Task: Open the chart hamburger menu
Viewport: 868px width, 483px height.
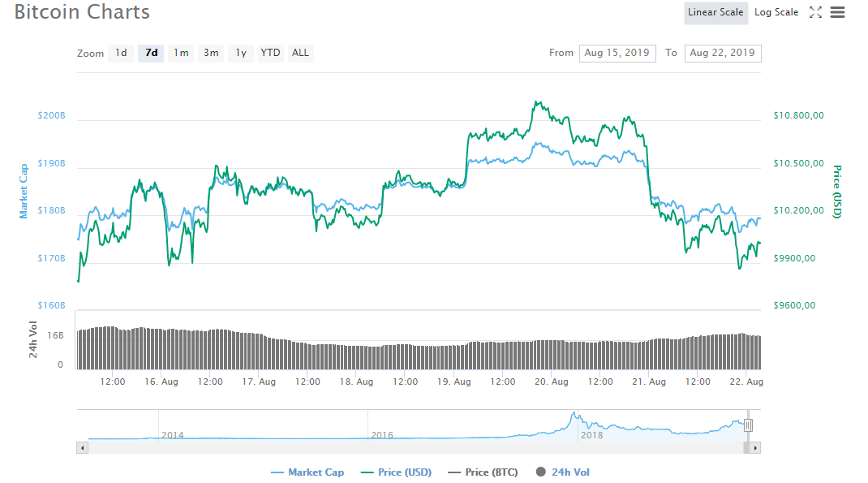Action: click(837, 12)
